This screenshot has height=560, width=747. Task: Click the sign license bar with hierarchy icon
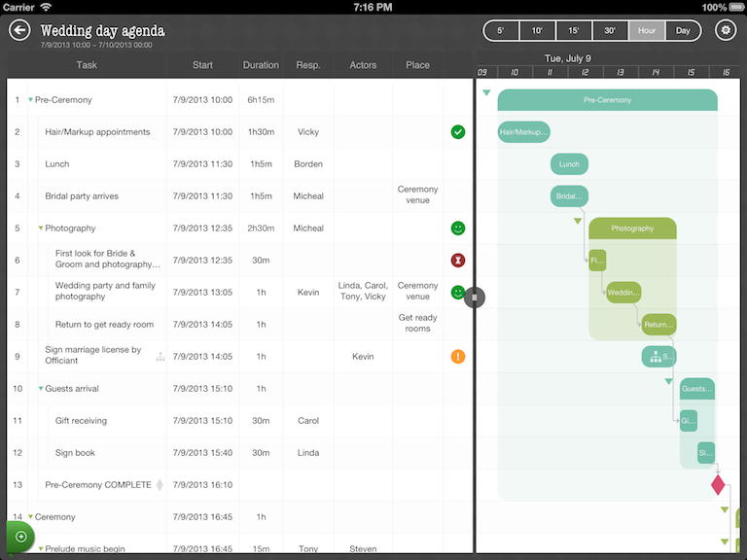(658, 356)
